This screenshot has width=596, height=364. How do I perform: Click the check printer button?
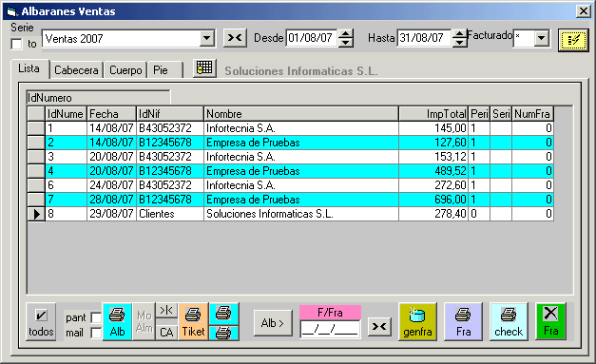509,321
